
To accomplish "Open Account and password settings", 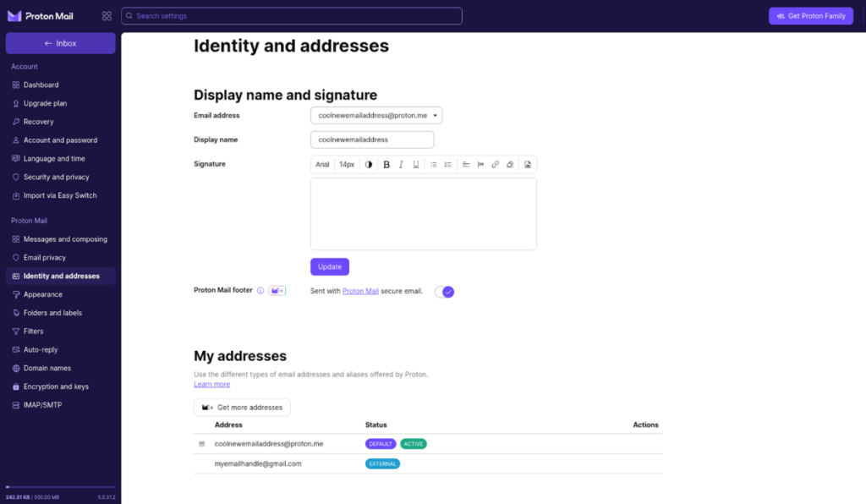I will (x=60, y=140).
